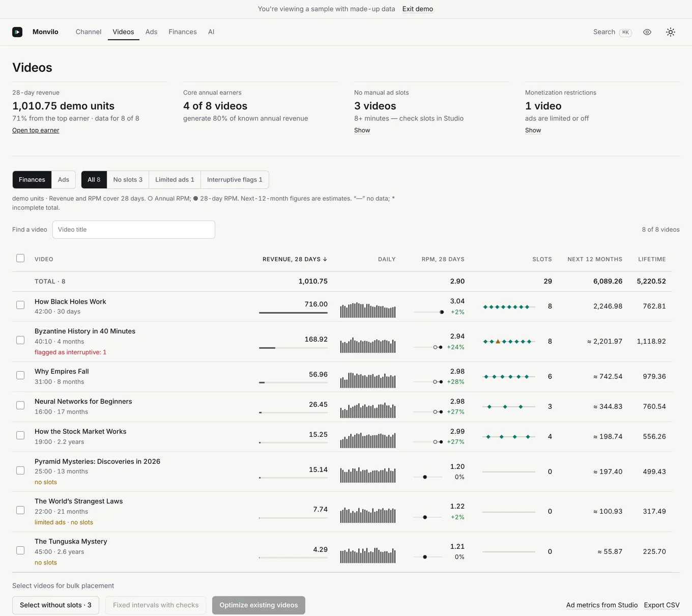Click Show under Monetization restrictions
Viewport: 692px width, 616px height.
(x=533, y=130)
